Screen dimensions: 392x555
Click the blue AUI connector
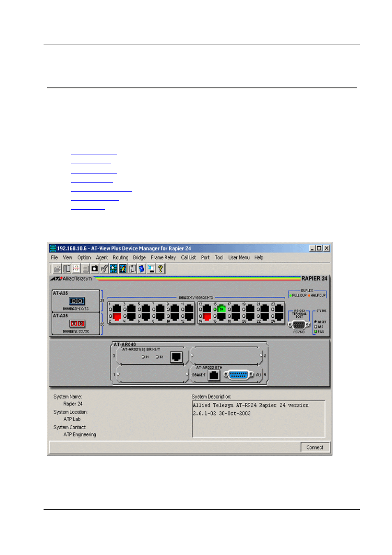(239, 375)
